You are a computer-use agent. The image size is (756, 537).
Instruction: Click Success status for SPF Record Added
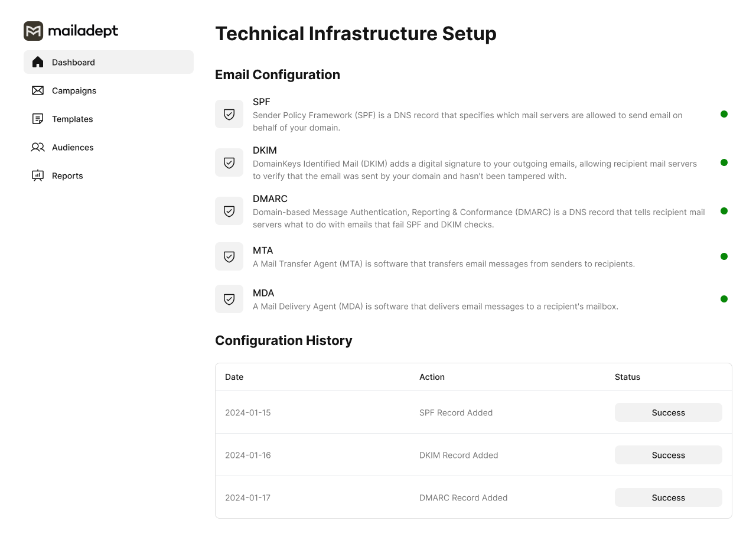tap(669, 412)
